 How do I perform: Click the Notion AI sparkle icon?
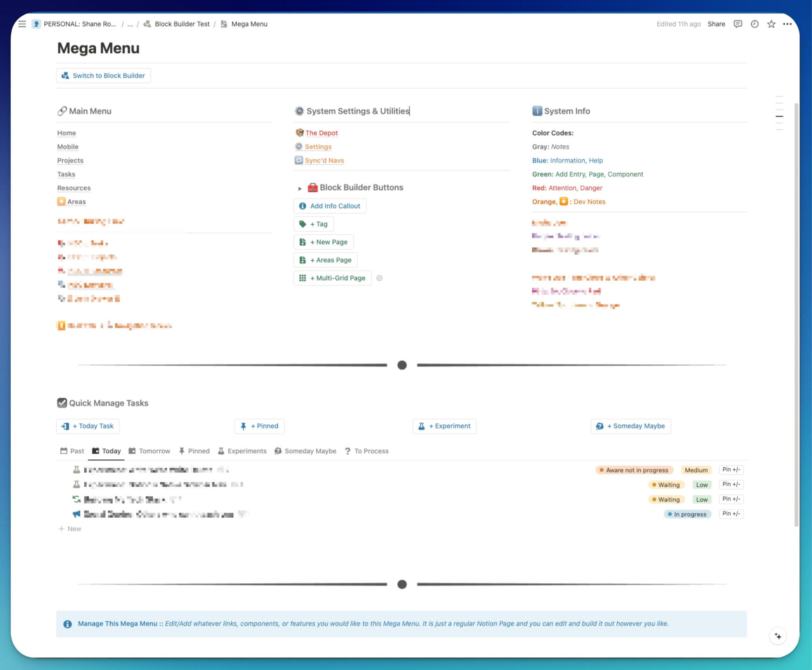[778, 636]
